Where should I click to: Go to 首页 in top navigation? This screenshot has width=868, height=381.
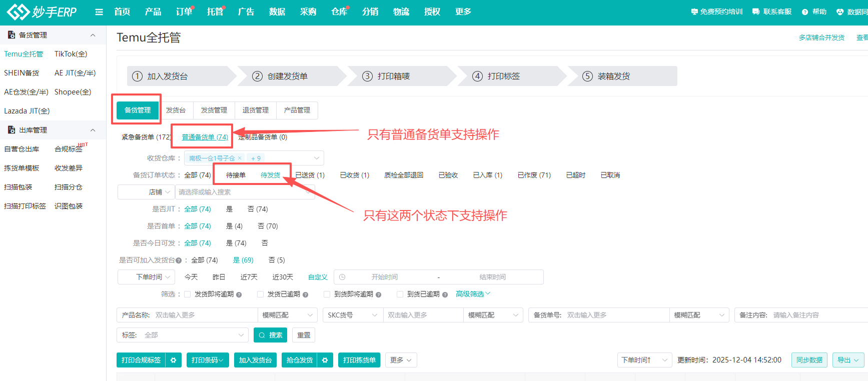click(122, 12)
